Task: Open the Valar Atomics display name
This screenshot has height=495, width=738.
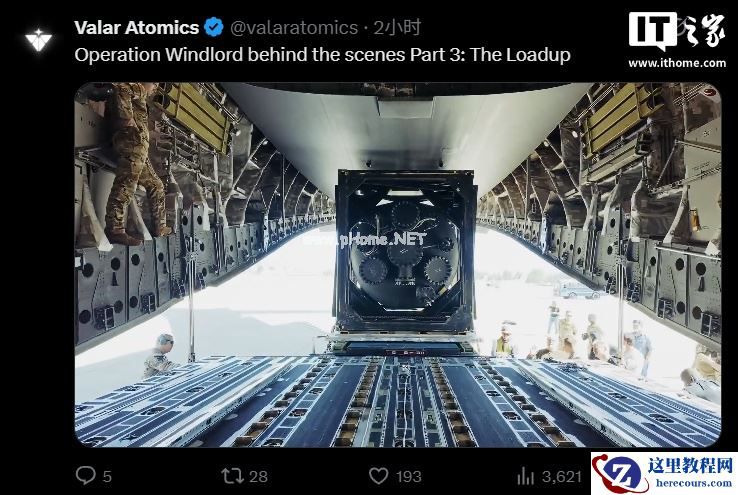Action: tap(136, 28)
